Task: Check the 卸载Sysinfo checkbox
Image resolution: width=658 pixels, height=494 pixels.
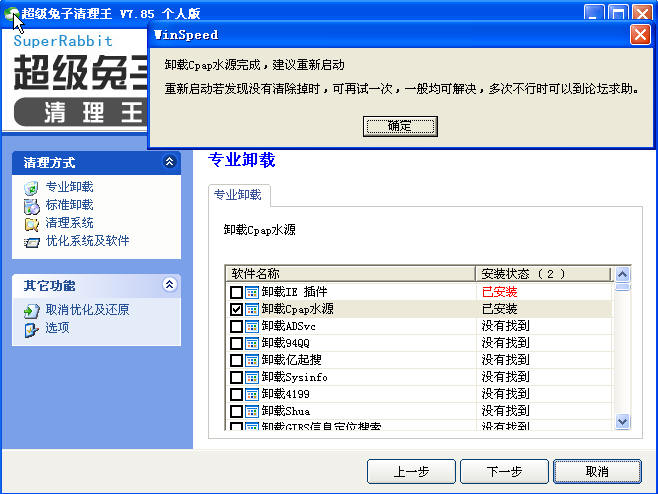Action: pyautogui.click(x=236, y=377)
